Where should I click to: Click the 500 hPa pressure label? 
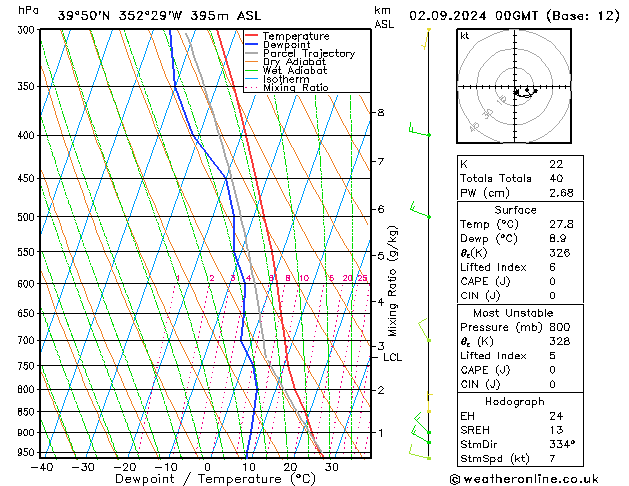click(28, 217)
